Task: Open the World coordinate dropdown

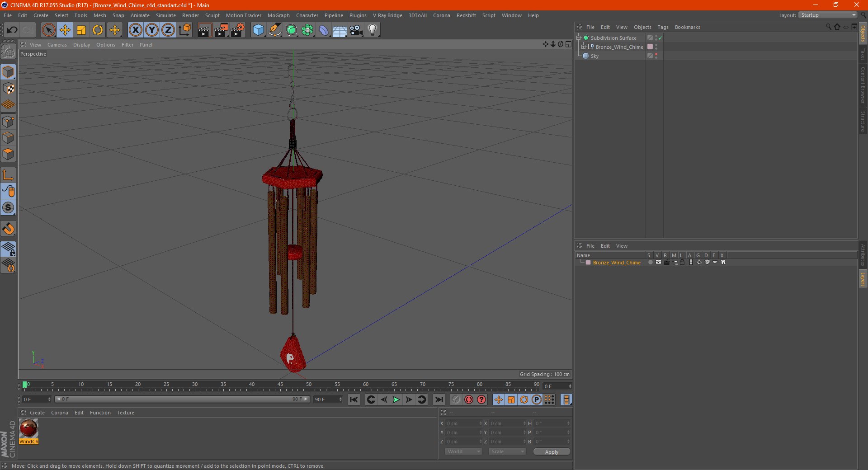Action: tap(463, 451)
